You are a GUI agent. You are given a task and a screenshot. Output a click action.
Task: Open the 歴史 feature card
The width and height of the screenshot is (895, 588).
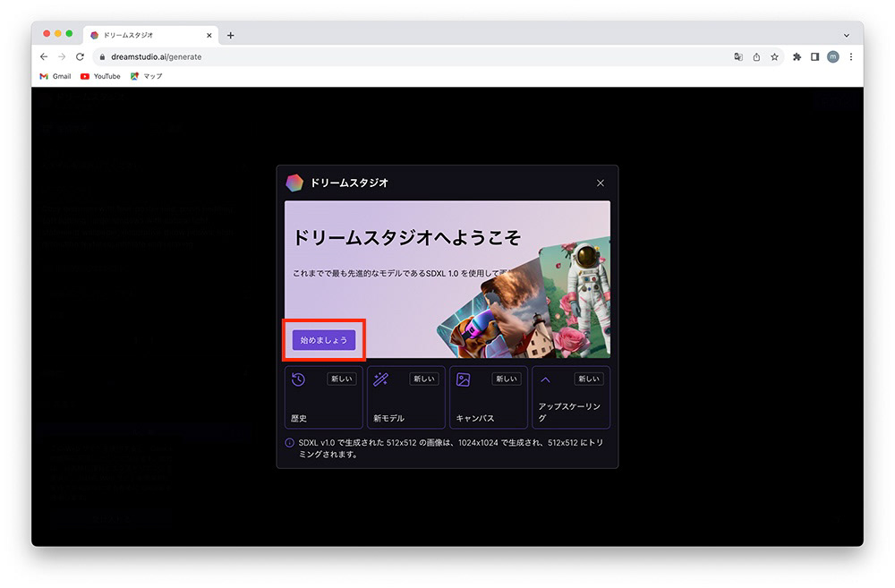[324, 397]
